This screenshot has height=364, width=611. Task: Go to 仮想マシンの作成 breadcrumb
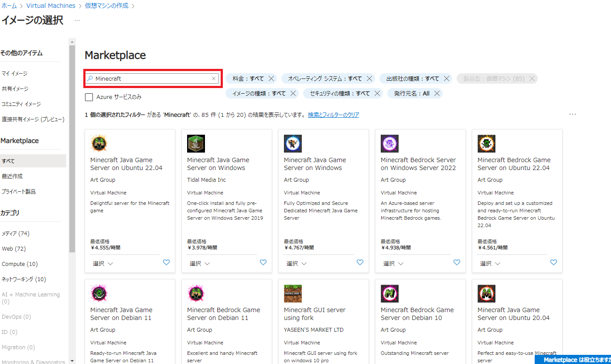pos(106,6)
